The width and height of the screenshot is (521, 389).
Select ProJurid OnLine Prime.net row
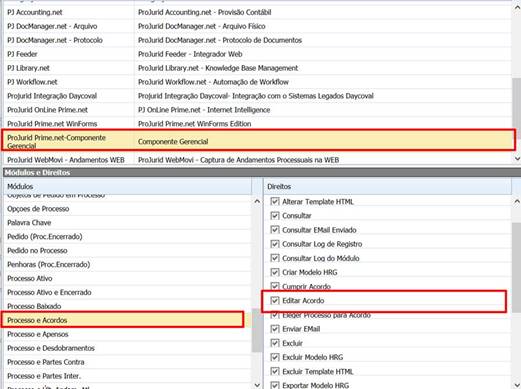pos(257,110)
